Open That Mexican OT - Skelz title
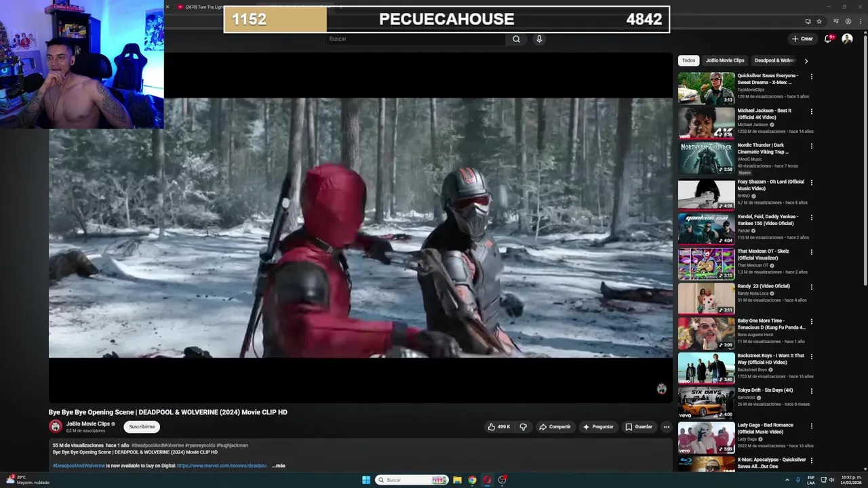 coord(764,254)
